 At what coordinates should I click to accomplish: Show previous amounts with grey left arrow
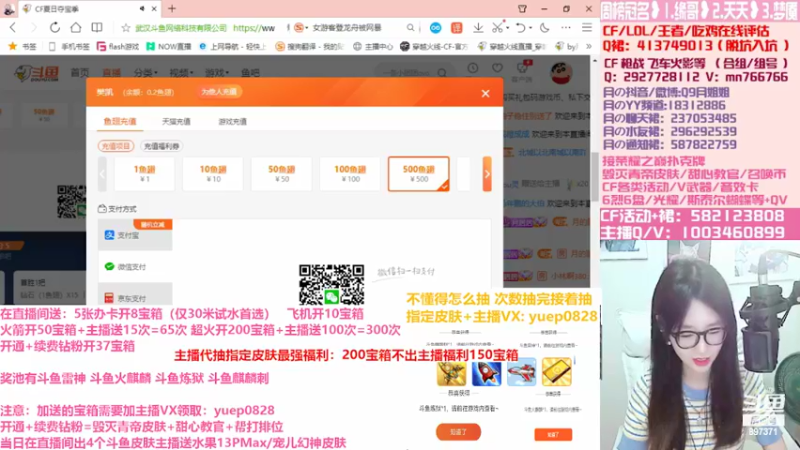[x=102, y=174]
